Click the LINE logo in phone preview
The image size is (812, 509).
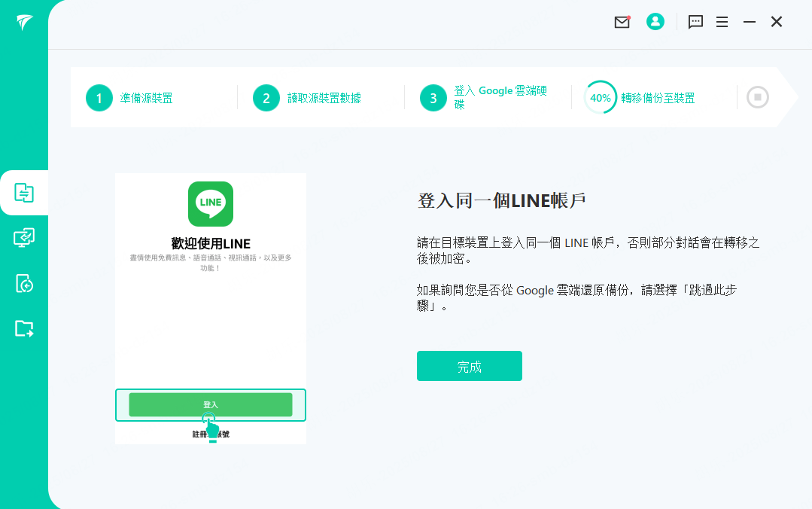click(x=210, y=203)
